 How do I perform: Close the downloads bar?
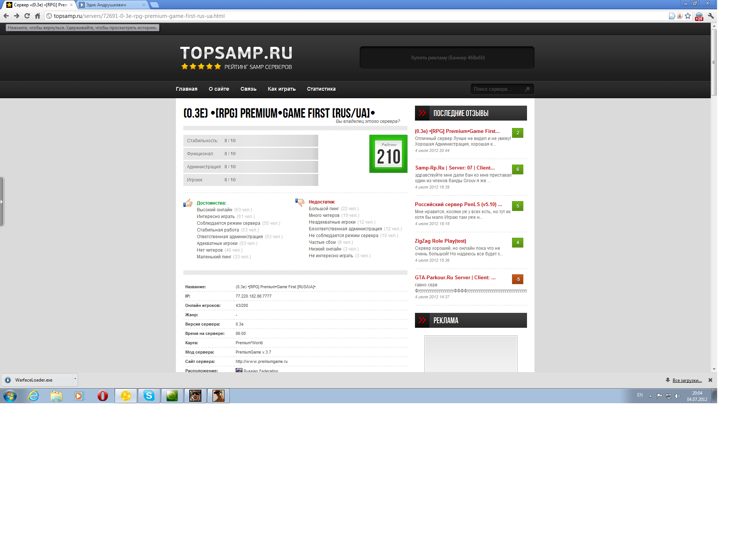pyautogui.click(x=710, y=380)
